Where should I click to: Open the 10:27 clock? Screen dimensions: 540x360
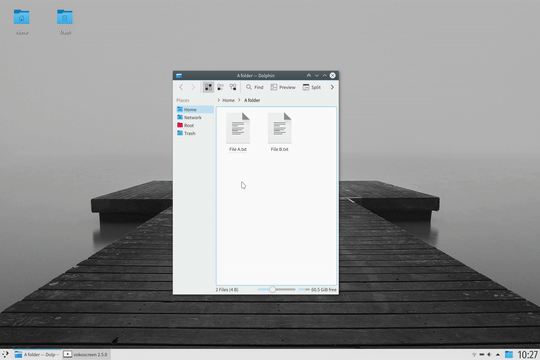tap(528, 354)
